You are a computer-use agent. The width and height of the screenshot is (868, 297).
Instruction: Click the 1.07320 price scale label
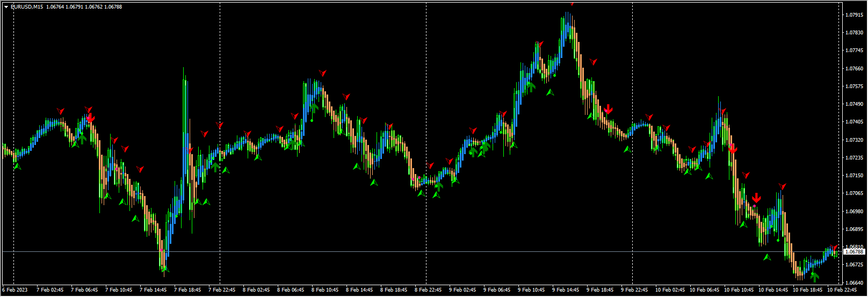[x=854, y=140]
